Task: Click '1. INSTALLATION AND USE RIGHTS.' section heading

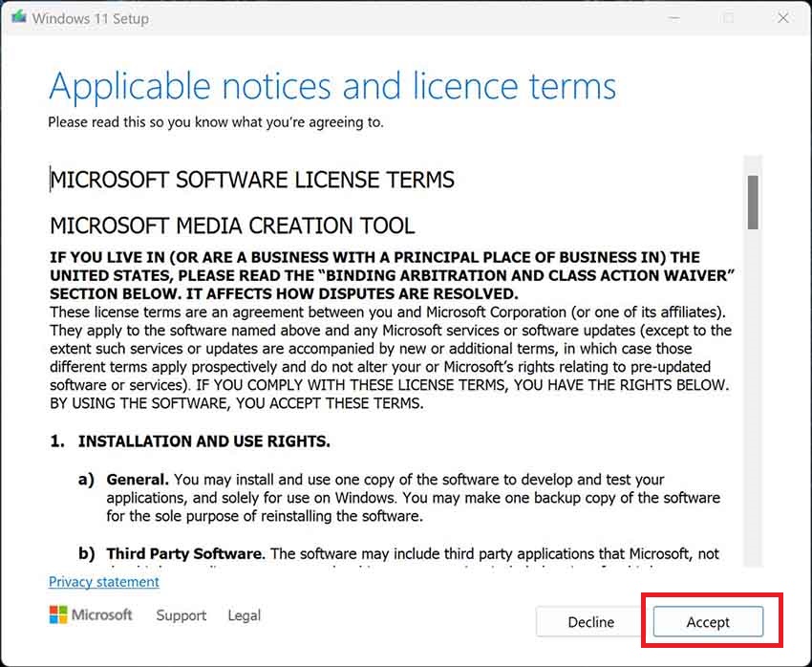Action: click(190, 441)
